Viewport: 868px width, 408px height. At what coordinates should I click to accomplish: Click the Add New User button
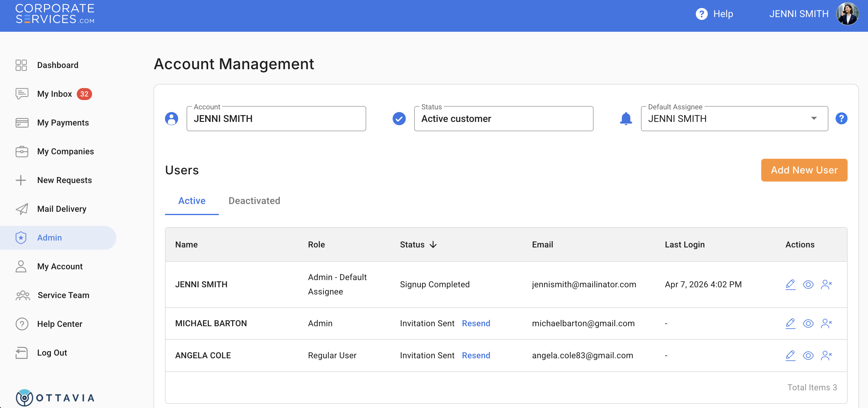(x=804, y=170)
